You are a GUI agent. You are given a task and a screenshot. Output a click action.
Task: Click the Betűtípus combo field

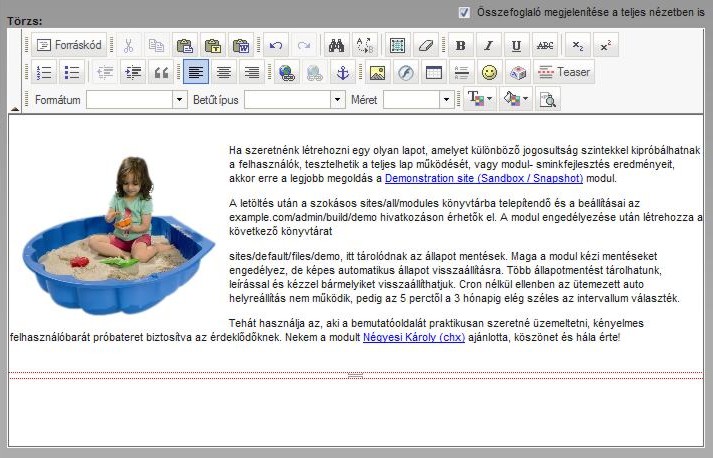coord(295,99)
